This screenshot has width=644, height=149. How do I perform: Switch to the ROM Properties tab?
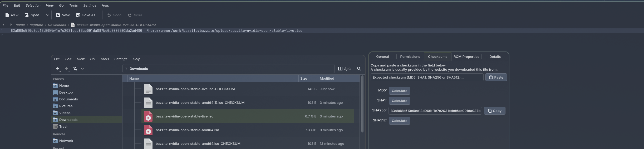[466, 56]
